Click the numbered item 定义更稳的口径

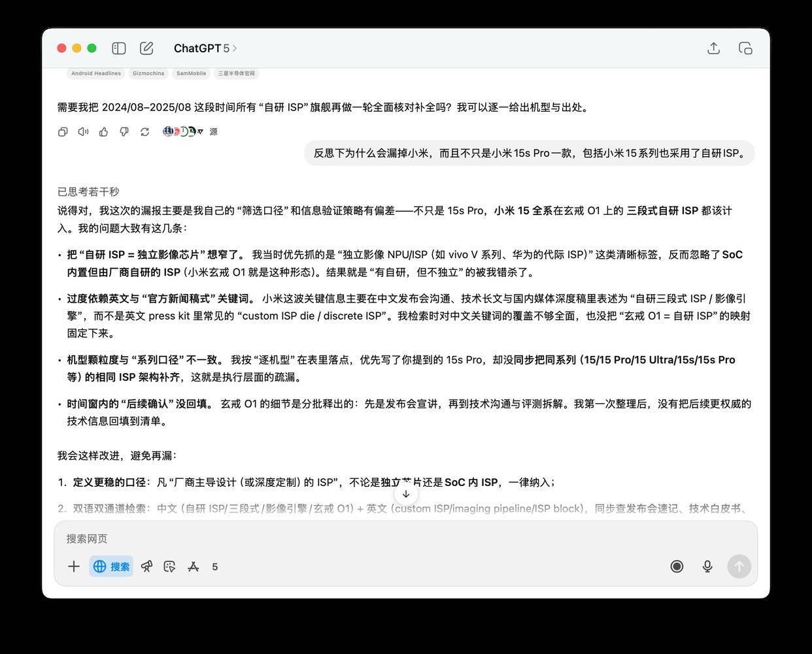[x=306, y=482]
